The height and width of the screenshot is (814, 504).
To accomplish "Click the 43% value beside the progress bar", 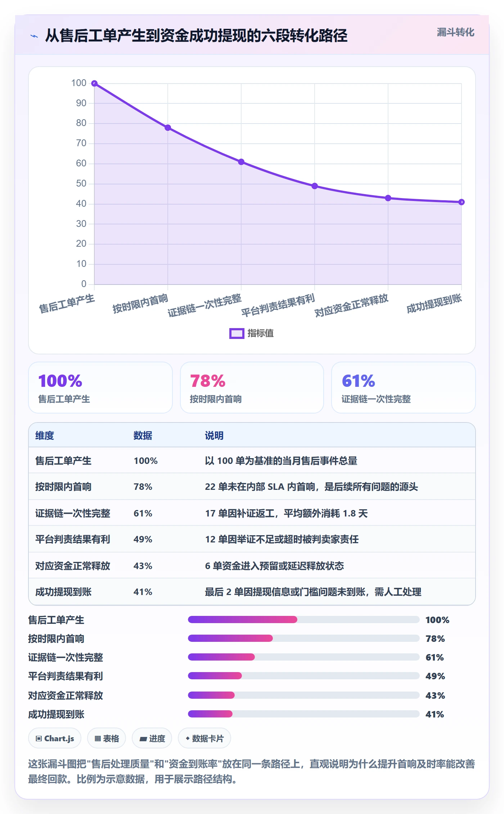I will pyautogui.click(x=435, y=696).
